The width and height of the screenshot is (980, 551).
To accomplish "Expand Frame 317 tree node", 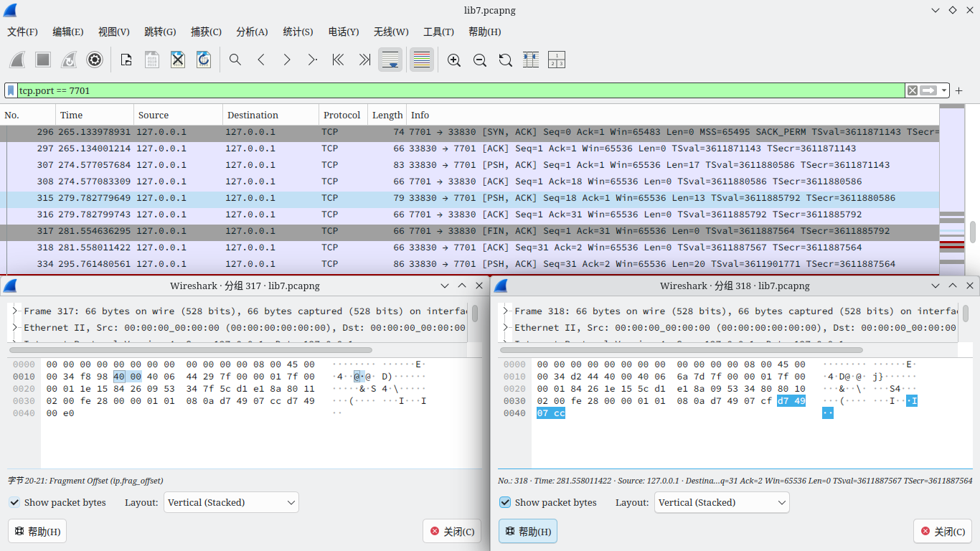I will point(15,311).
